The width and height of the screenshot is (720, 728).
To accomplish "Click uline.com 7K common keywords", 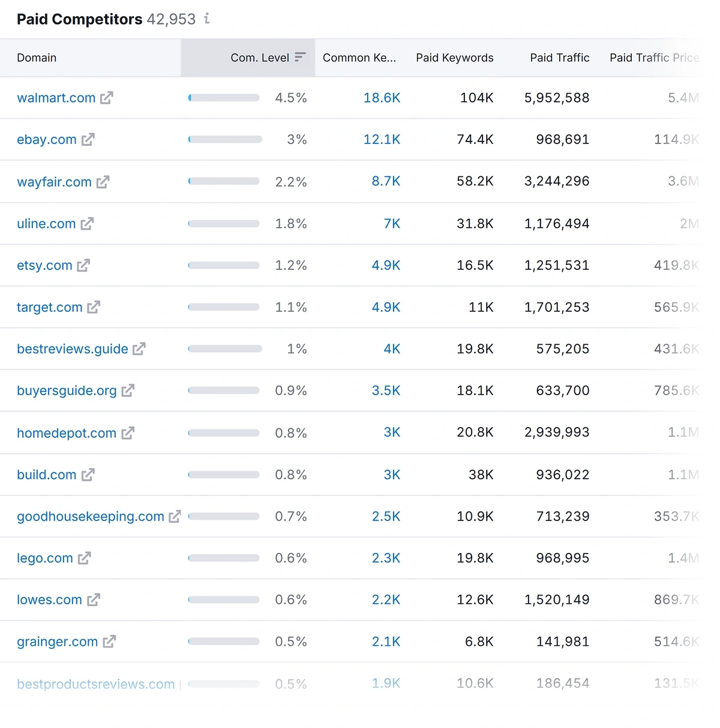I will pos(392,224).
